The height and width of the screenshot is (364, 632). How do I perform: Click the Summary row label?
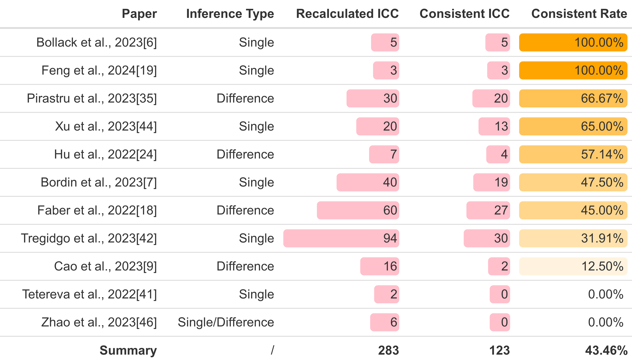[x=128, y=350]
